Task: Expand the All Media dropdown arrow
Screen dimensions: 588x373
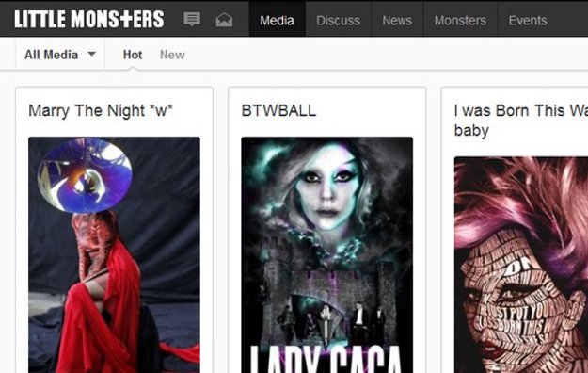Action: [91, 54]
